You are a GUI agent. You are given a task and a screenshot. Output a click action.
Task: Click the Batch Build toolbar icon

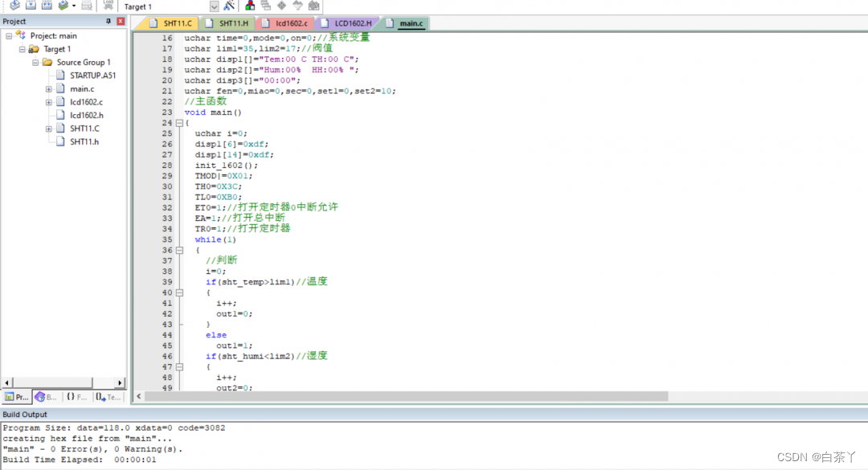pos(63,5)
